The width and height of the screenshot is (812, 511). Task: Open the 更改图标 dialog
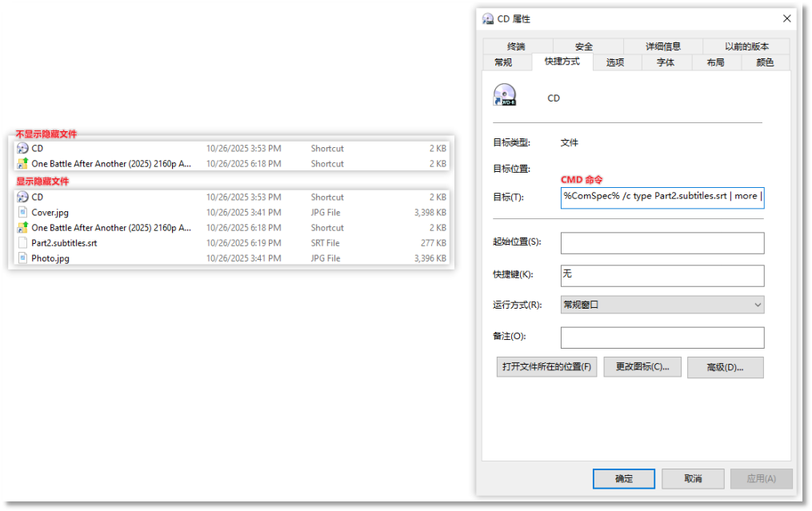click(x=642, y=366)
